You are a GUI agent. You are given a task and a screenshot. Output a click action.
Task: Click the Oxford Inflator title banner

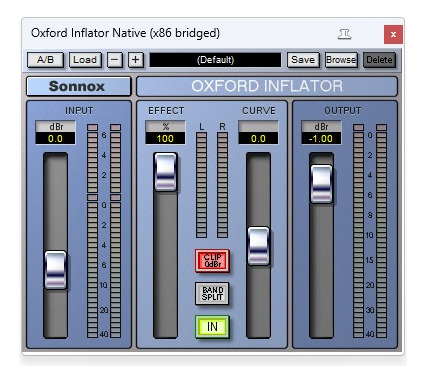pyautogui.click(x=267, y=86)
